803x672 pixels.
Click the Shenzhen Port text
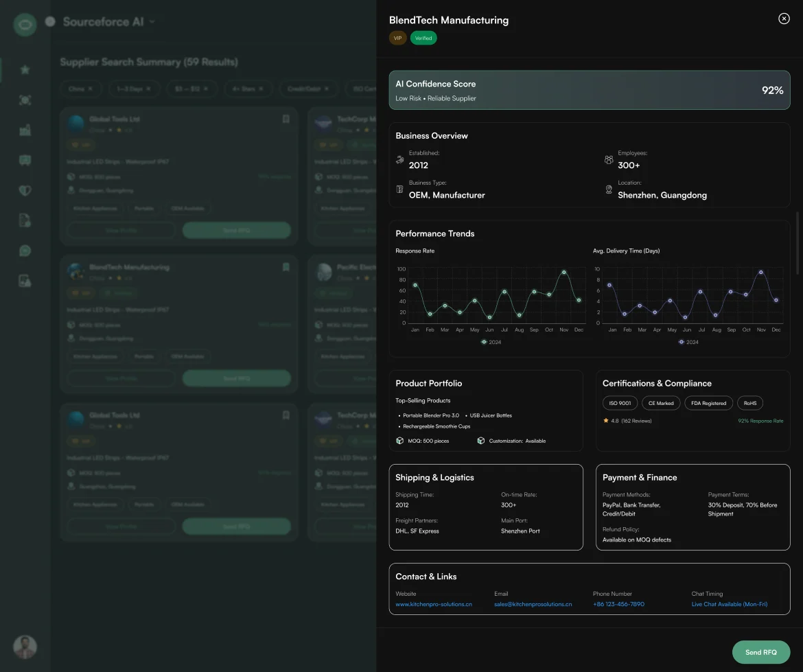point(520,531)
